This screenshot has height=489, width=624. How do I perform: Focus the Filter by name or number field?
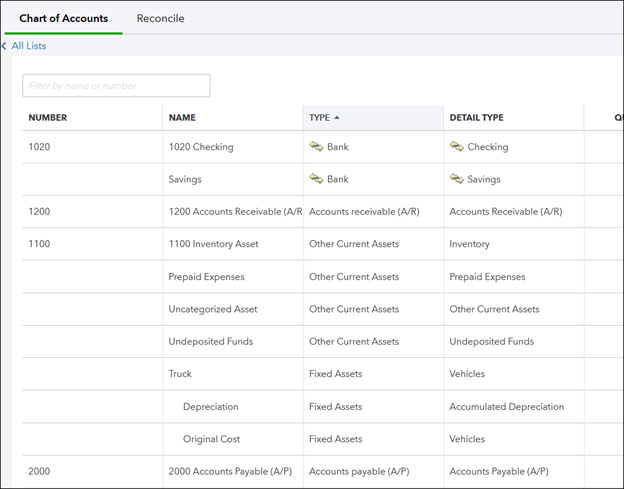[x=116, y=86]
